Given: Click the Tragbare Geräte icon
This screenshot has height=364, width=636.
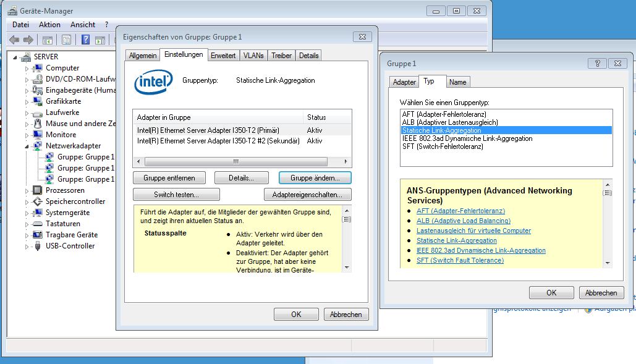Looking at the screenshot, I should [38, 235].
